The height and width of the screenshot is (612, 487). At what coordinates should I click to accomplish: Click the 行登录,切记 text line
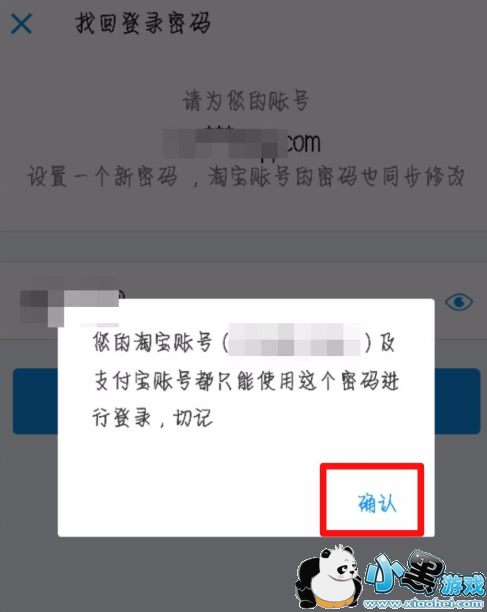[153, 418]
